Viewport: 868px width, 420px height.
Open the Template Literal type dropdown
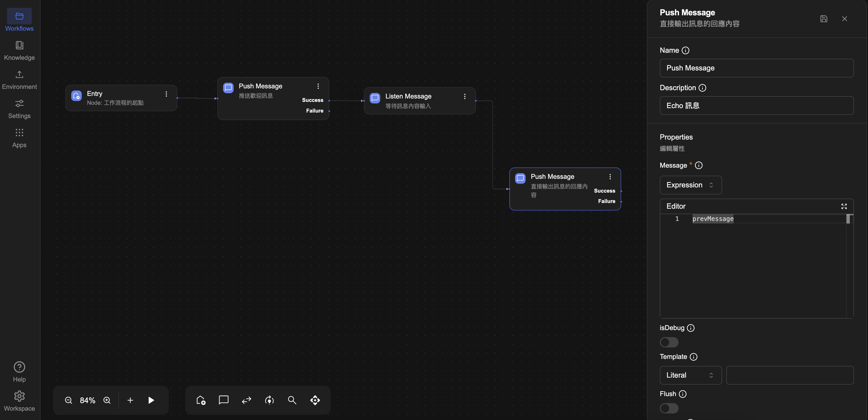pyautogui.click(x=690, y=375)
